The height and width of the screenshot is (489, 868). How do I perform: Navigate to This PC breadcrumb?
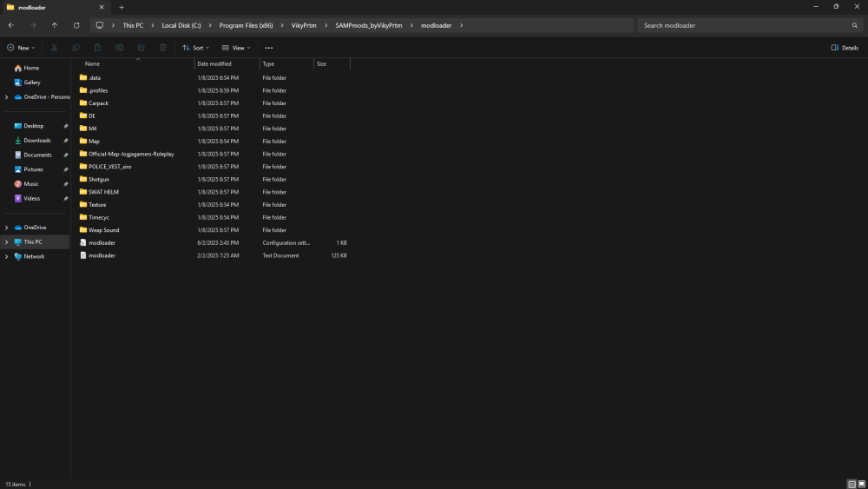click(133, 25)
